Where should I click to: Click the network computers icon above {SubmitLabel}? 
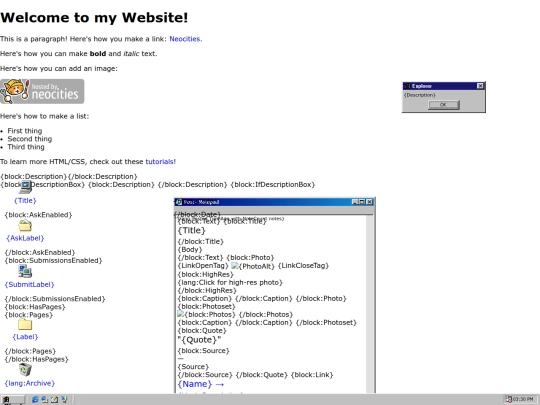pos(25,271)
